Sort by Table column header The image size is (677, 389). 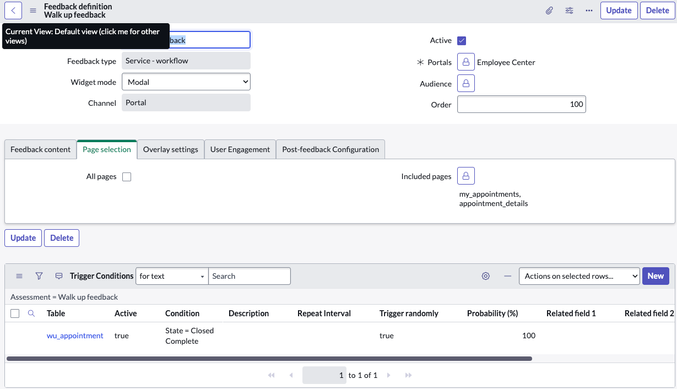(56, 313)
